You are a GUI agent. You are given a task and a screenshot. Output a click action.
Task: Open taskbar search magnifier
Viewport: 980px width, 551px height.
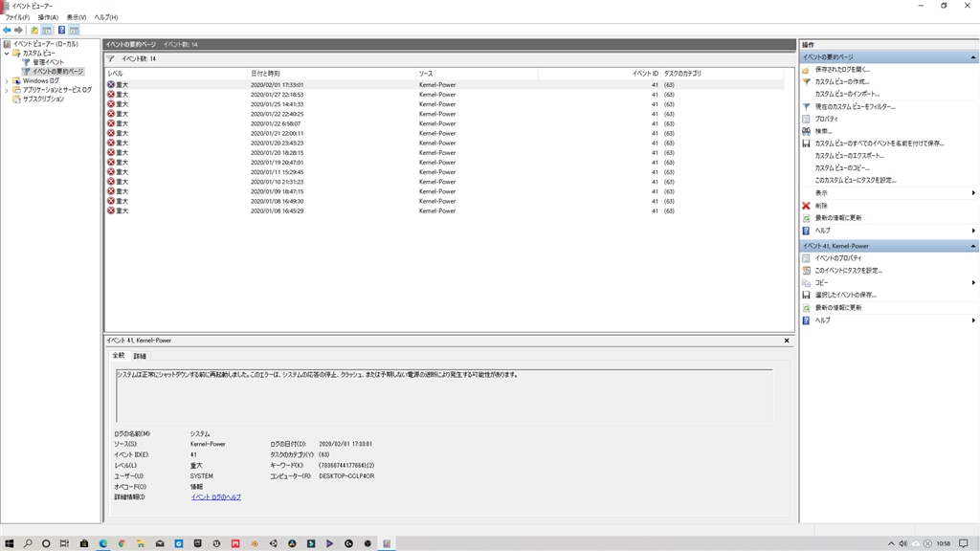(28, 543)
